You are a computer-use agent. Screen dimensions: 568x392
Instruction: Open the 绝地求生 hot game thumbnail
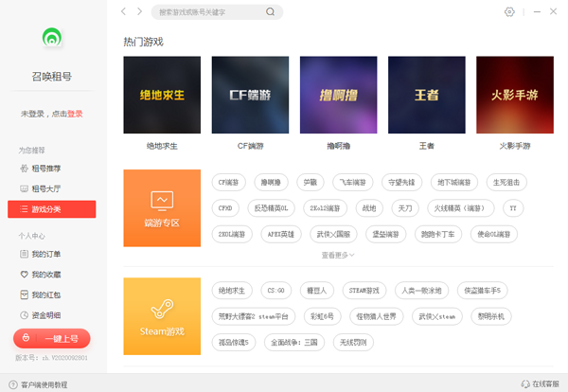tap(162, 96)
